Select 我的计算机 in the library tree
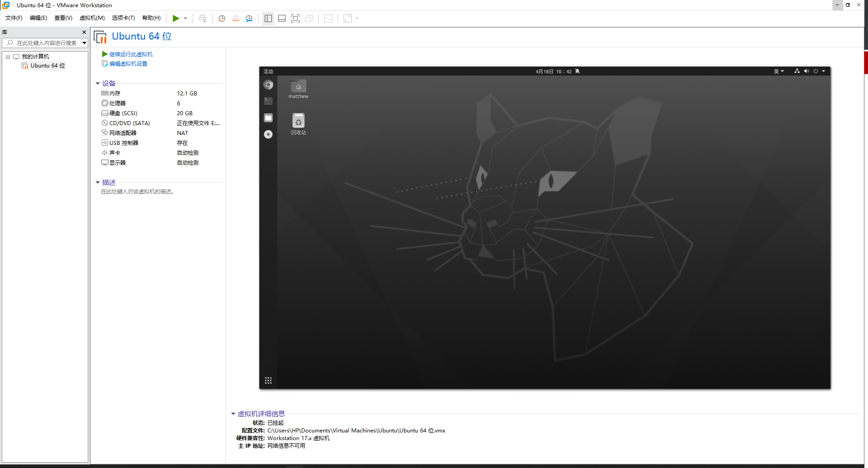The height and width of the screenshot is (468, 868). 36,57
